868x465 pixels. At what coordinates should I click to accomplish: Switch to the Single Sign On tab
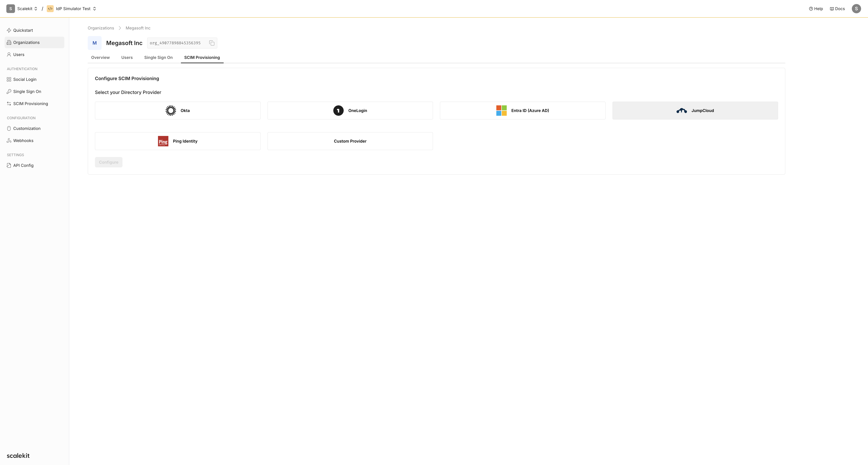pos(158,58)
